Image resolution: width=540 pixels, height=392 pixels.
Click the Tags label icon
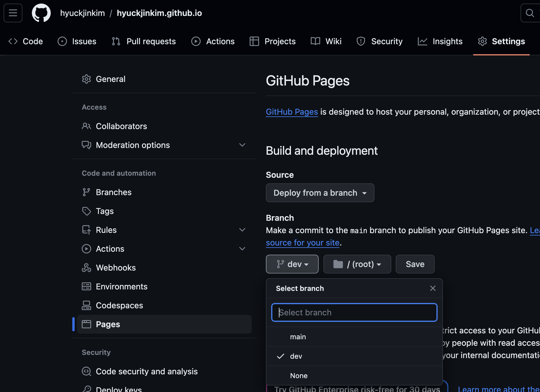point(86,211)
